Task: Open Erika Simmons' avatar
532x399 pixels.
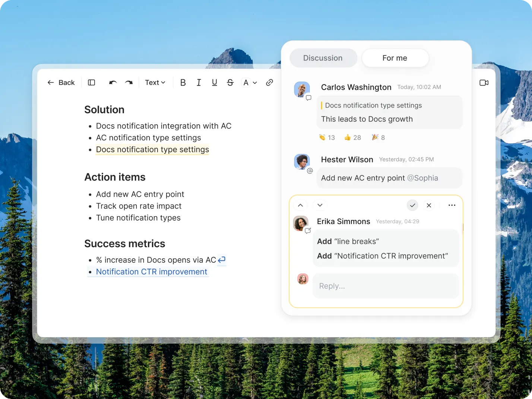Action: click(x=301, y=223)
